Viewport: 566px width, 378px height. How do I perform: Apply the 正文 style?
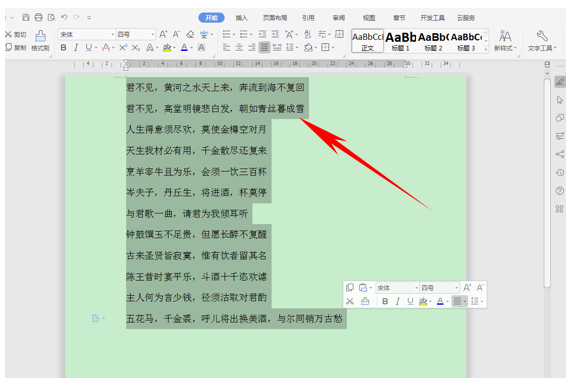(x=367, y=41)
